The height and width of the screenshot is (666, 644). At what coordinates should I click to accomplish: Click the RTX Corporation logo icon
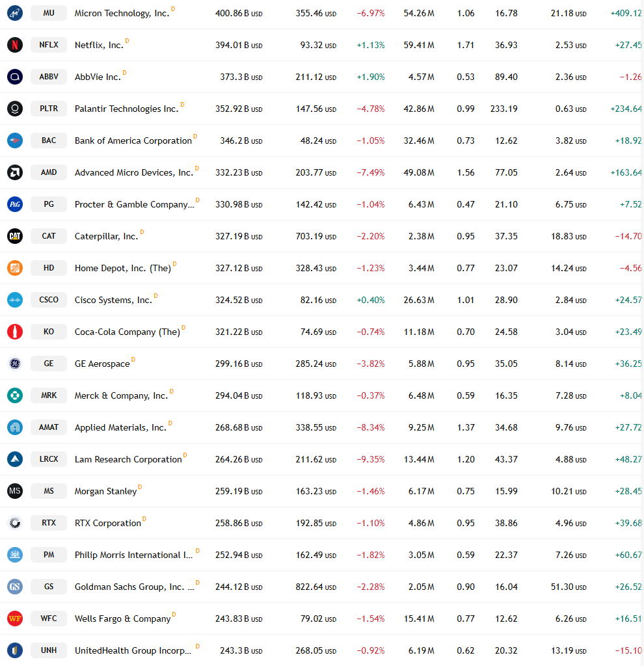point(15,523)
